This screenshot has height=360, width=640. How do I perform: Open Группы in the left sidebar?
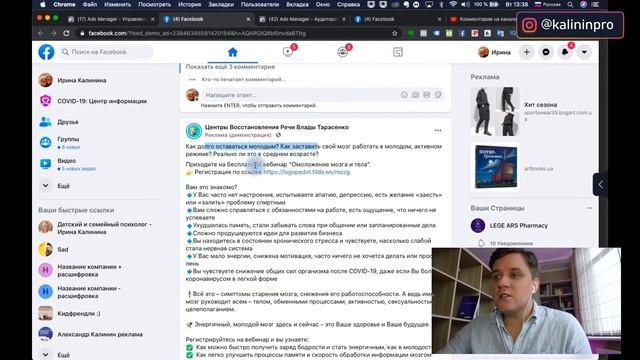click(68, 142)
